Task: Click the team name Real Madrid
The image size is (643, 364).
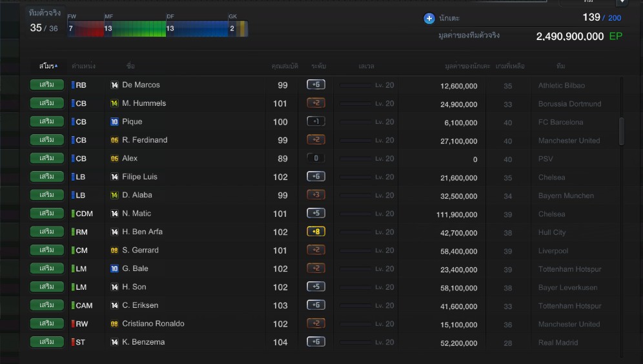Action: tap(558, 343)
